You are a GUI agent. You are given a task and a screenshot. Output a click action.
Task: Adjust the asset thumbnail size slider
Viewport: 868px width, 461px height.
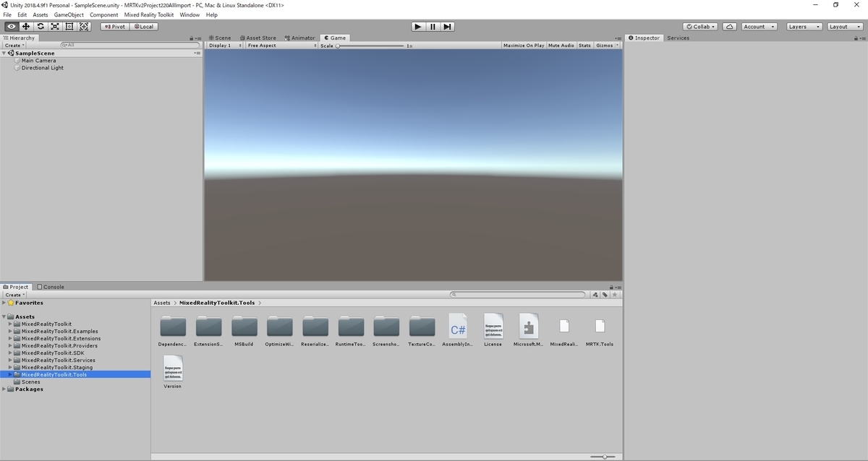point(603,457)
